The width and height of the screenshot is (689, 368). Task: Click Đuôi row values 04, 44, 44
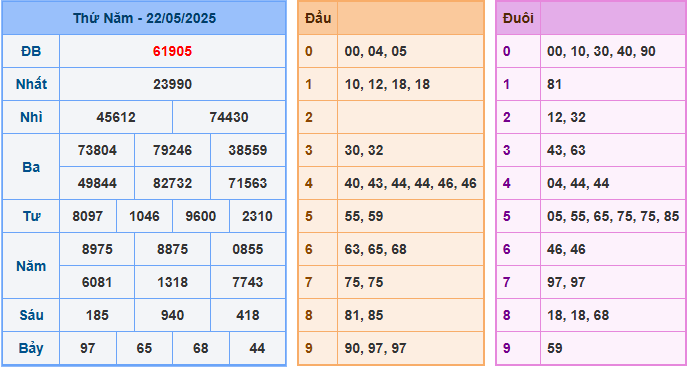[x=578, y=183]
